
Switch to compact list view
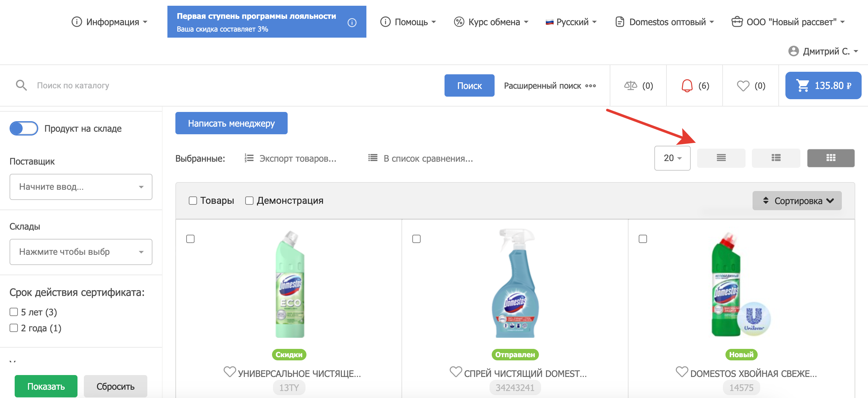(721, 158)
